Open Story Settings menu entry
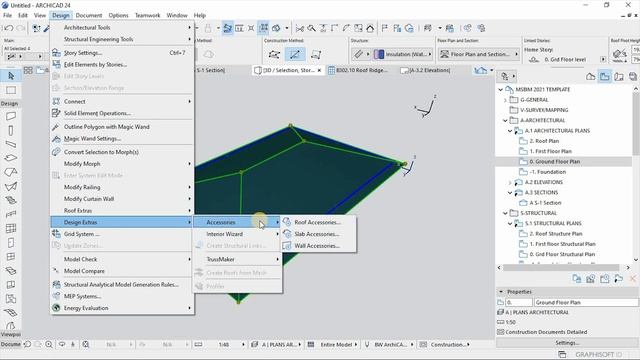The image size is (640, 360). (122, 53)
